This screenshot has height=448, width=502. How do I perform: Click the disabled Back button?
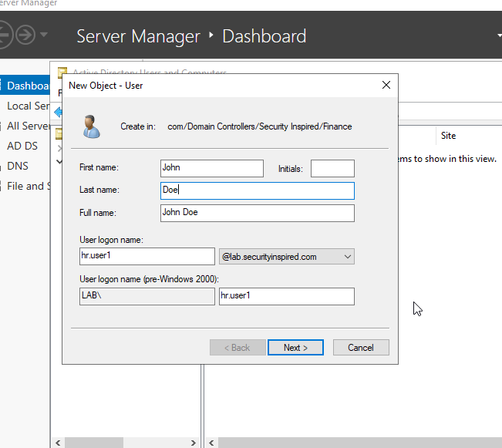pyautogui.click(x=238, y=348)
